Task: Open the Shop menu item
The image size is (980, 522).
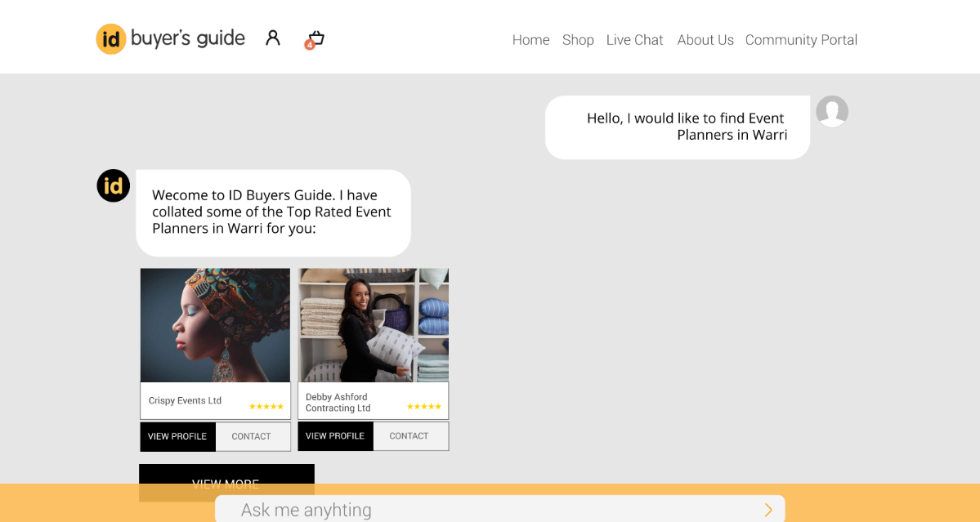Action: [x=578, y=40]
